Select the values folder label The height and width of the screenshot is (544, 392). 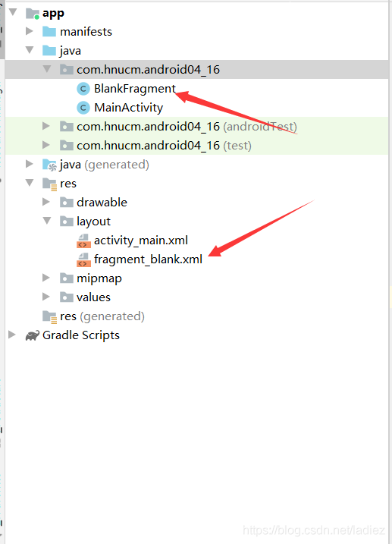[x=93, y=297]
